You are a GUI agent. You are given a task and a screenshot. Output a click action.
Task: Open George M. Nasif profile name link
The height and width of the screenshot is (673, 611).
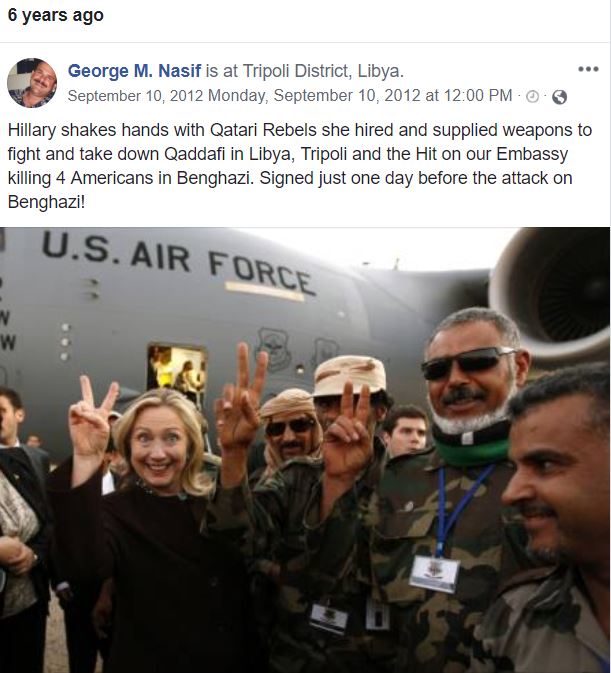pos(134,71)
